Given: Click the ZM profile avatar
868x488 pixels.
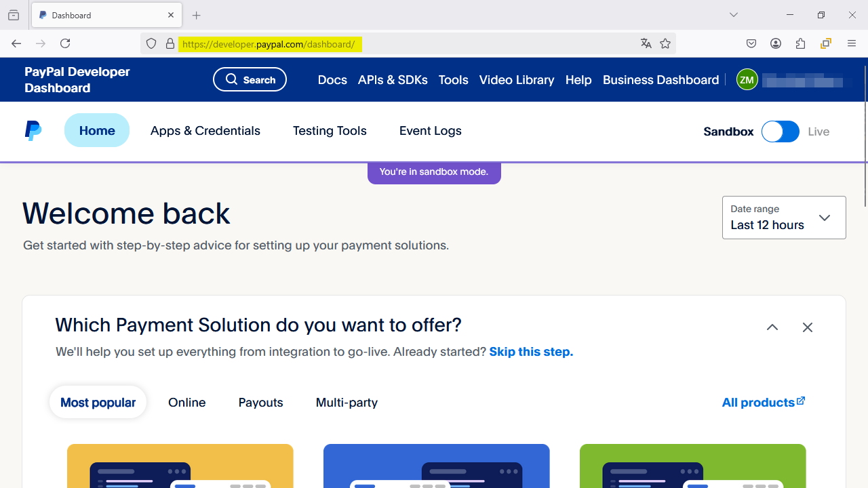Looking at the screenshot, I should (x=747, y=80).
